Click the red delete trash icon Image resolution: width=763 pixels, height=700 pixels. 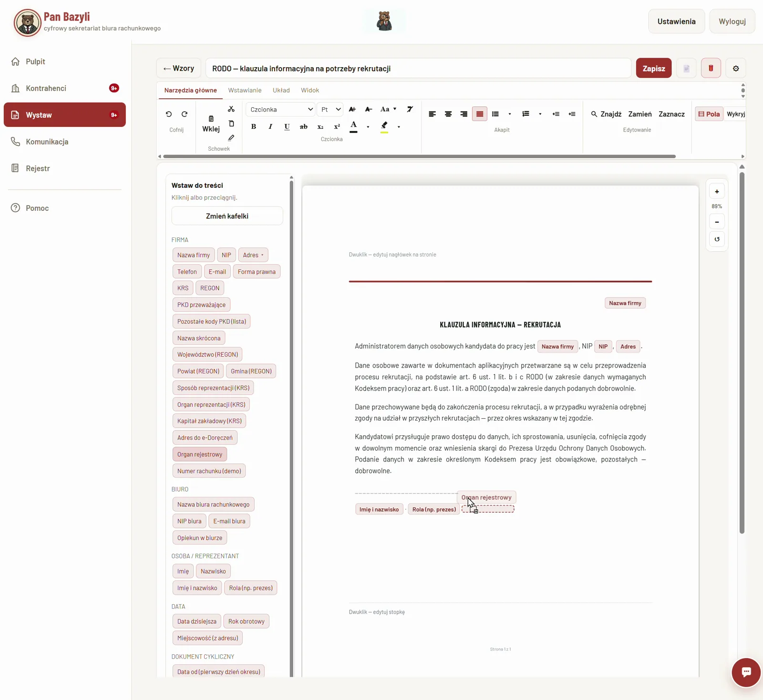[711, 68]
